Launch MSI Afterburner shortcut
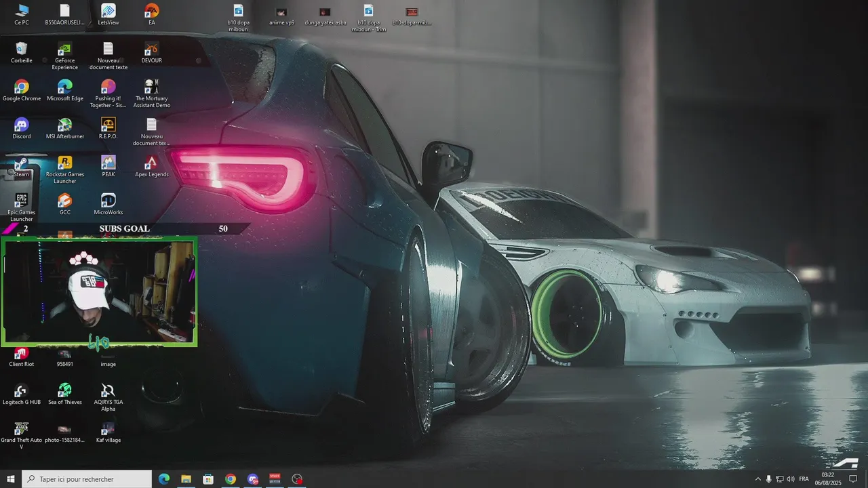 [x=64, y=128]
